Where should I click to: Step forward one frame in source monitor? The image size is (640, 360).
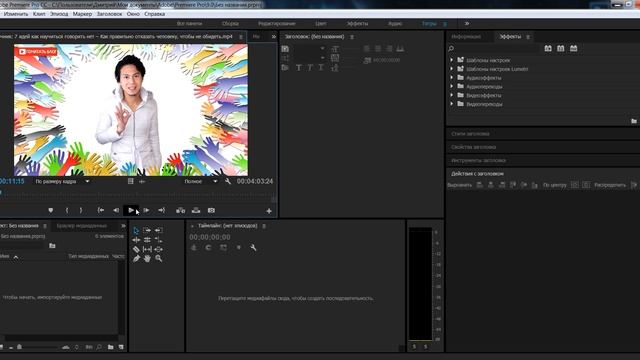(x=146, y=210)
